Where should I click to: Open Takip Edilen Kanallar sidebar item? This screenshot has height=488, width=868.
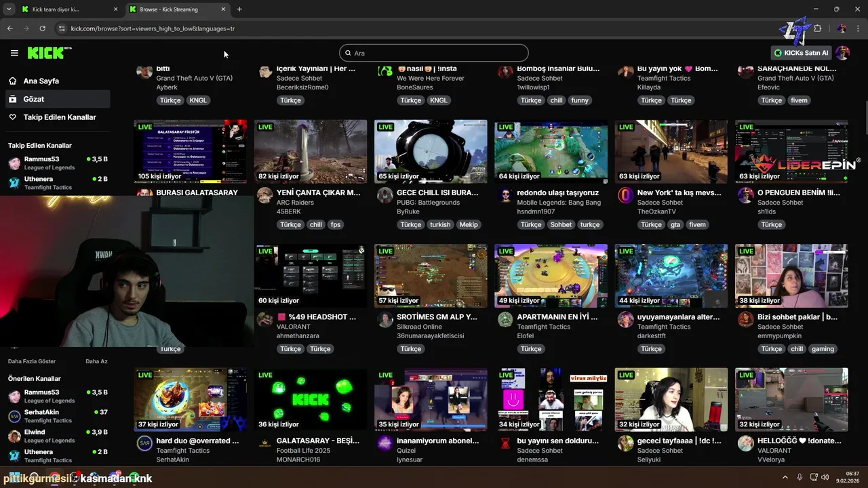point(57,117)
